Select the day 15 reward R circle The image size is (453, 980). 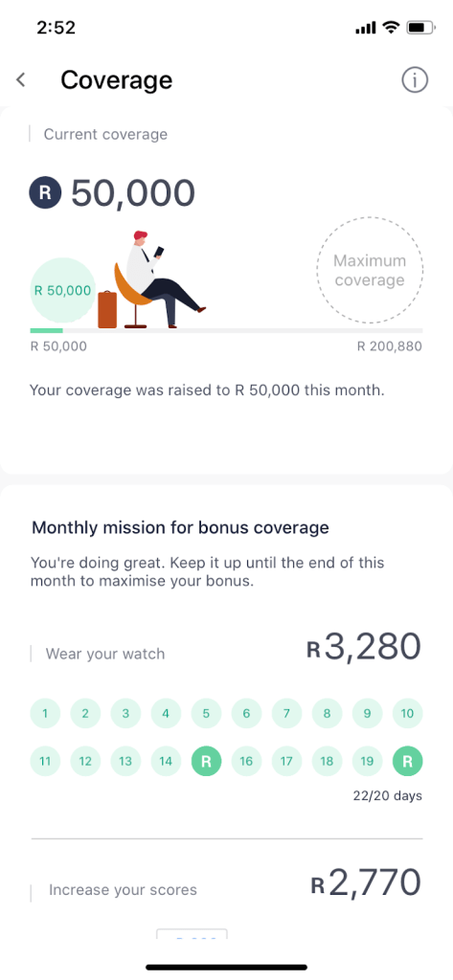pos(206,761)
